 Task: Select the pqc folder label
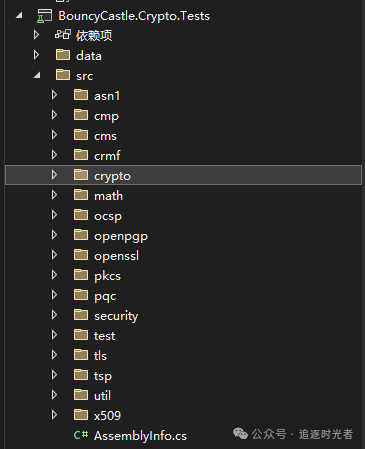[x=105, y=296]
